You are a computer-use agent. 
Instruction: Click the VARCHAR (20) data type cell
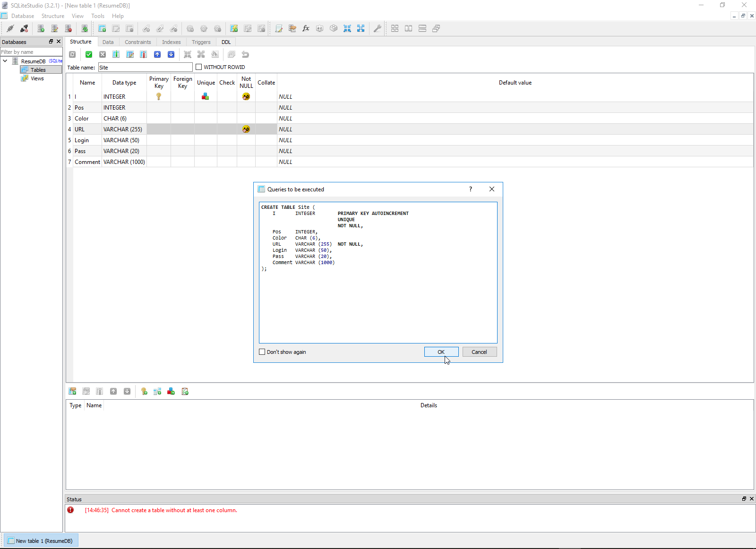(x=124, y=151)
